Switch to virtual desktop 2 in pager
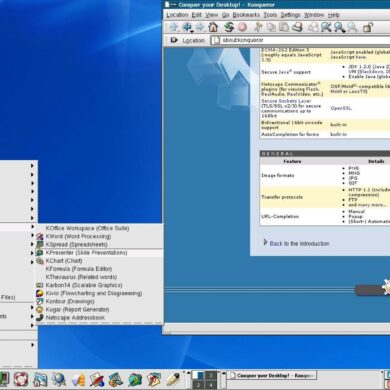The width and height of the screenshot is (390, 390). [198, 385]
